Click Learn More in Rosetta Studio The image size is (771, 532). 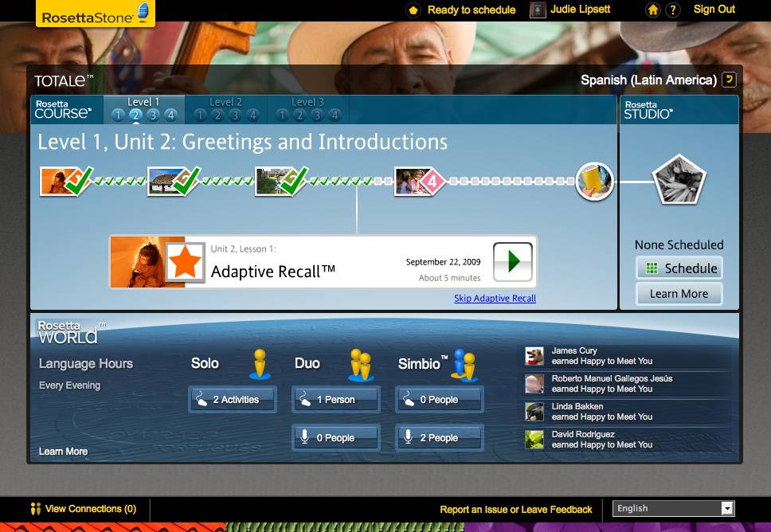click(x=679, y=294)
